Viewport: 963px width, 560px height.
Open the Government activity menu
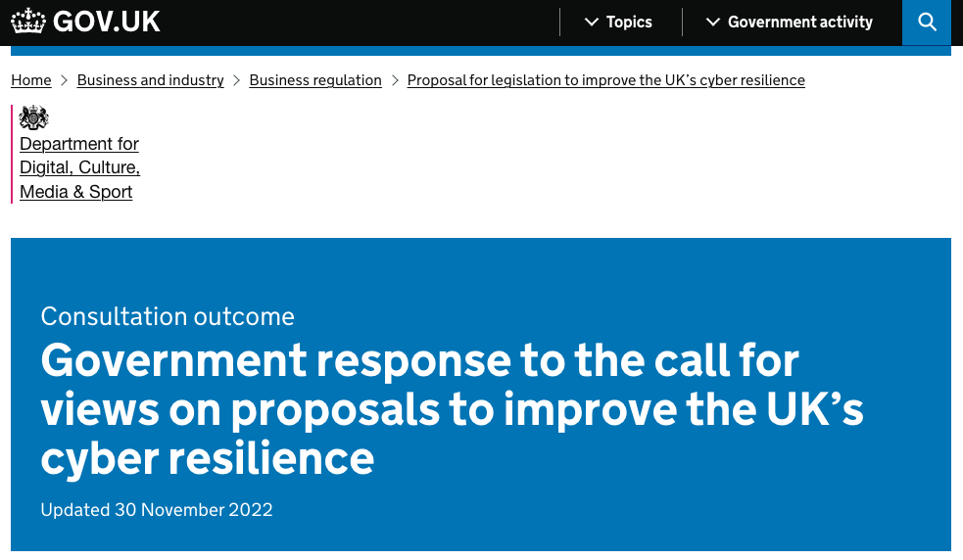(799, 22)
